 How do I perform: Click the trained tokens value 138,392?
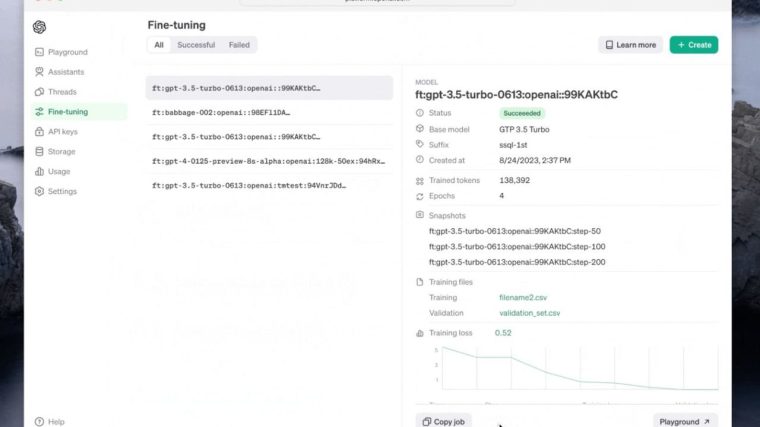tap(514, 180)
